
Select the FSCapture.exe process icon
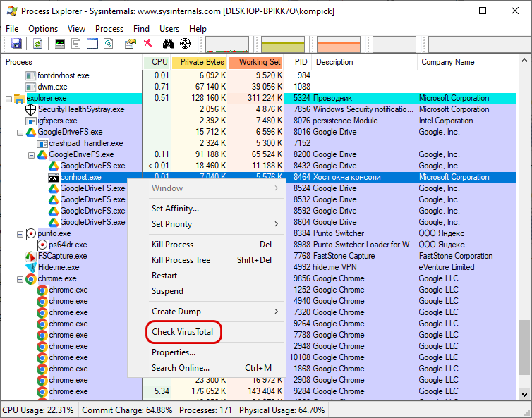coord(31,257)
